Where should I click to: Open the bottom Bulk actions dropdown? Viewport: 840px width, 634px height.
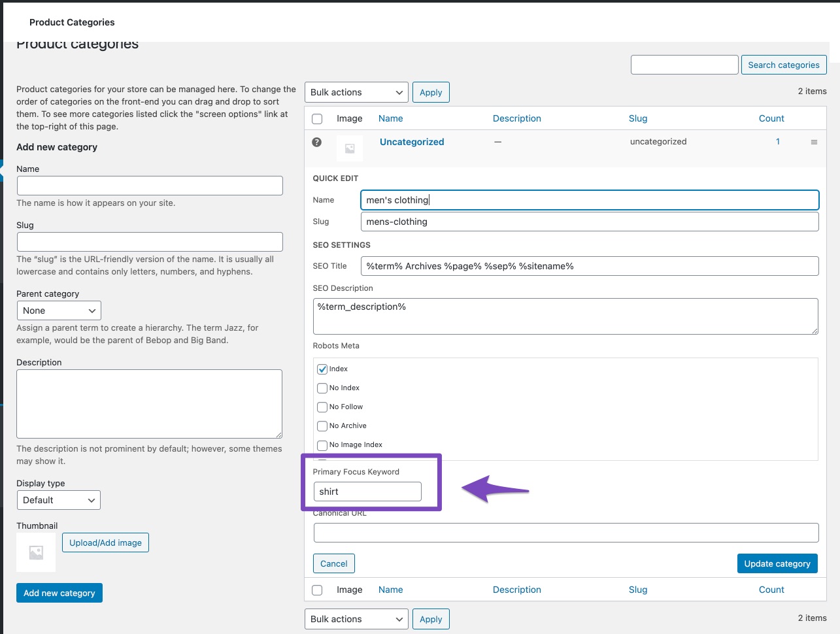pyautogui.click(x=356, y=619)
